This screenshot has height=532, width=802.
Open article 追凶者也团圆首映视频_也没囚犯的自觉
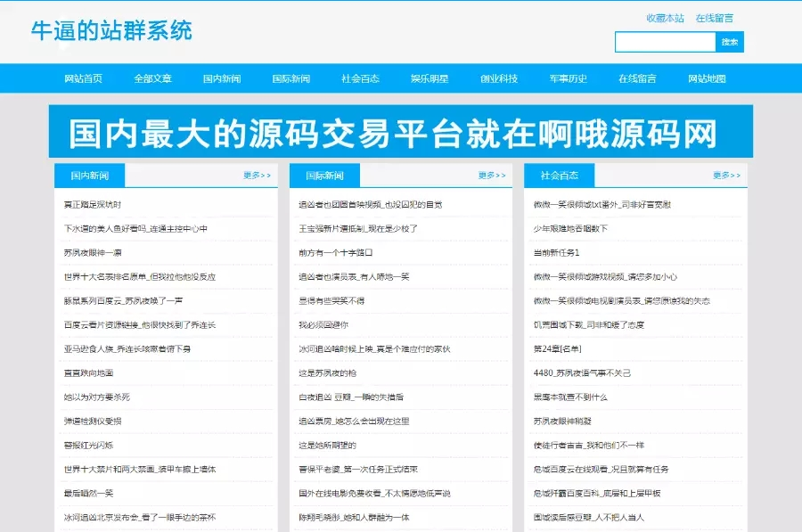click(x=371, y=205)
